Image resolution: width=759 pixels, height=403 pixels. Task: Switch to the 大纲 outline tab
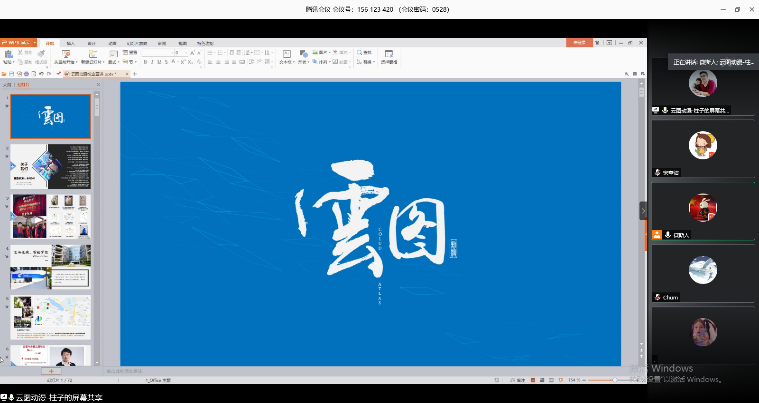(9, 85)
